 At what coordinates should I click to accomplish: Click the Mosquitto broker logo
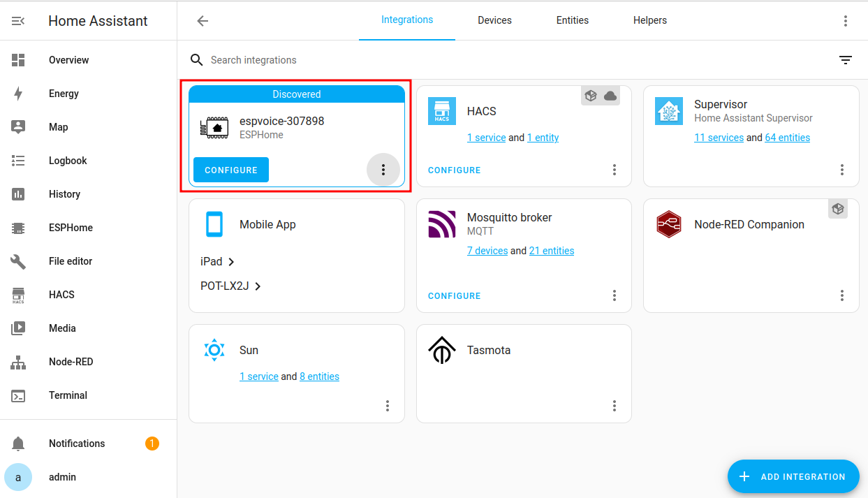click(x=442, y=224)
